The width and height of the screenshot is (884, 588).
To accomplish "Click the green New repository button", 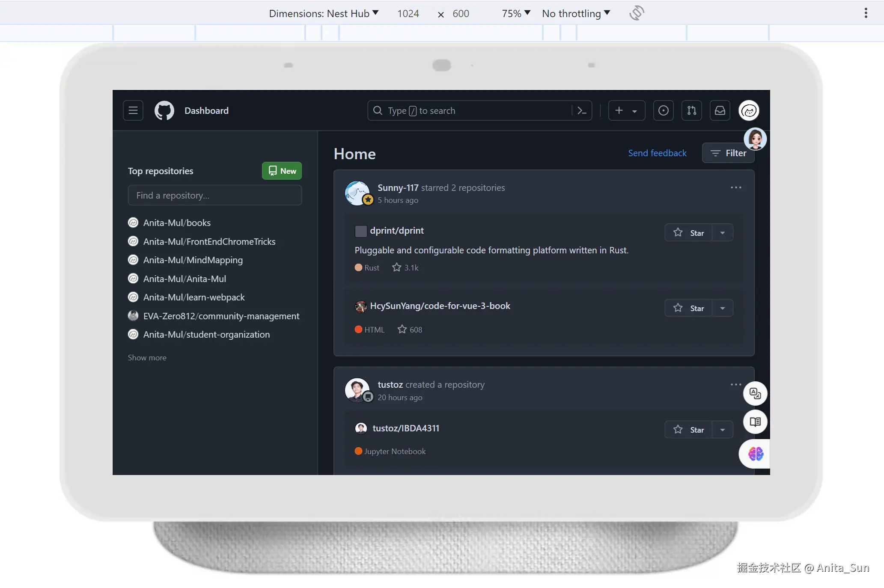I will coord(282,171).
